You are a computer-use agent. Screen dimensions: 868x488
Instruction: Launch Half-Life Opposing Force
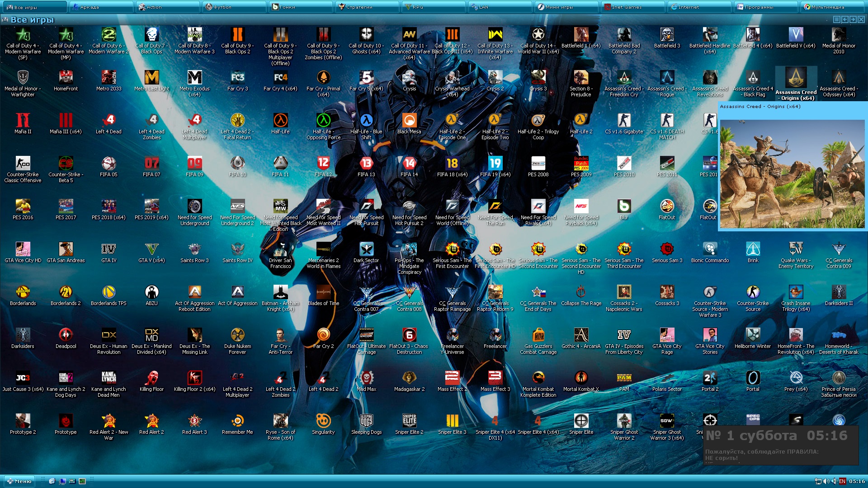(x=323, y=127)
